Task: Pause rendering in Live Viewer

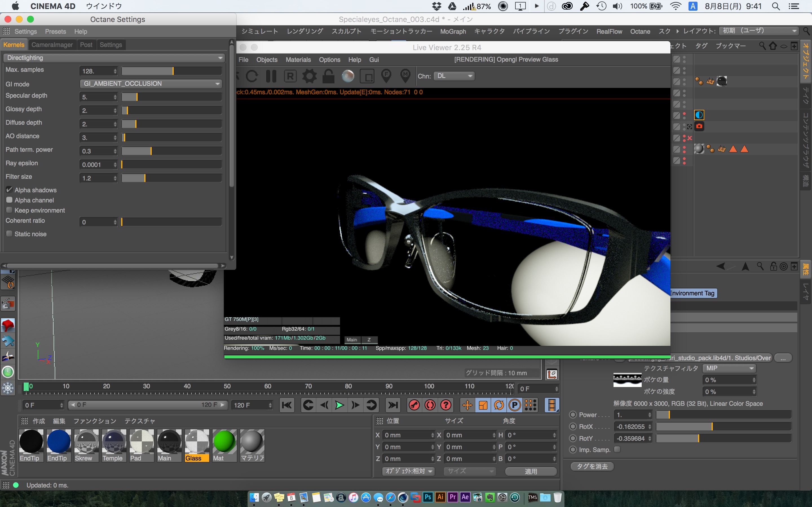Action: coord(271,76)
